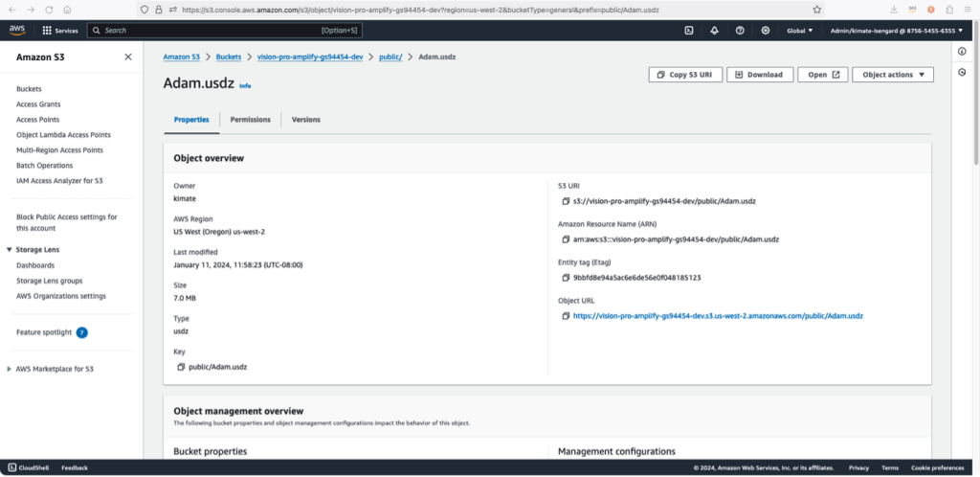This screenshot has width=980, height=477.
Task: Open the info panel icon on right edge
Action: point(962,52)
